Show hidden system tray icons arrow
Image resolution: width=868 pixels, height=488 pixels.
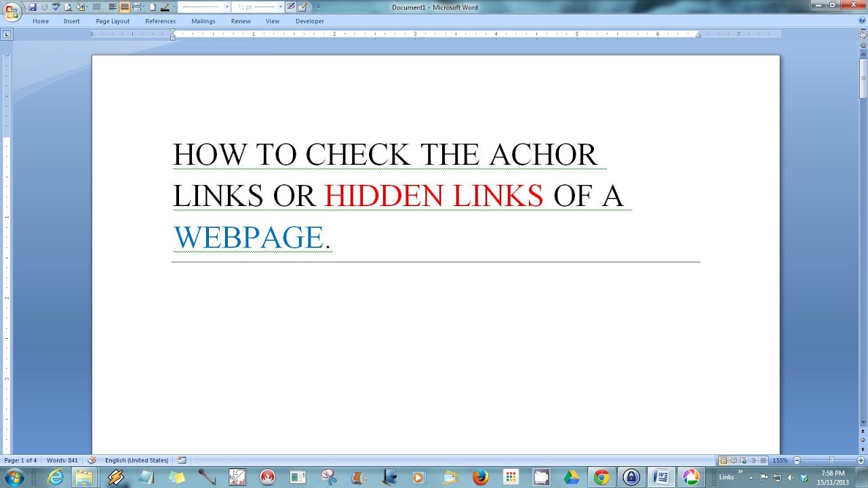(x=751, y=477)
